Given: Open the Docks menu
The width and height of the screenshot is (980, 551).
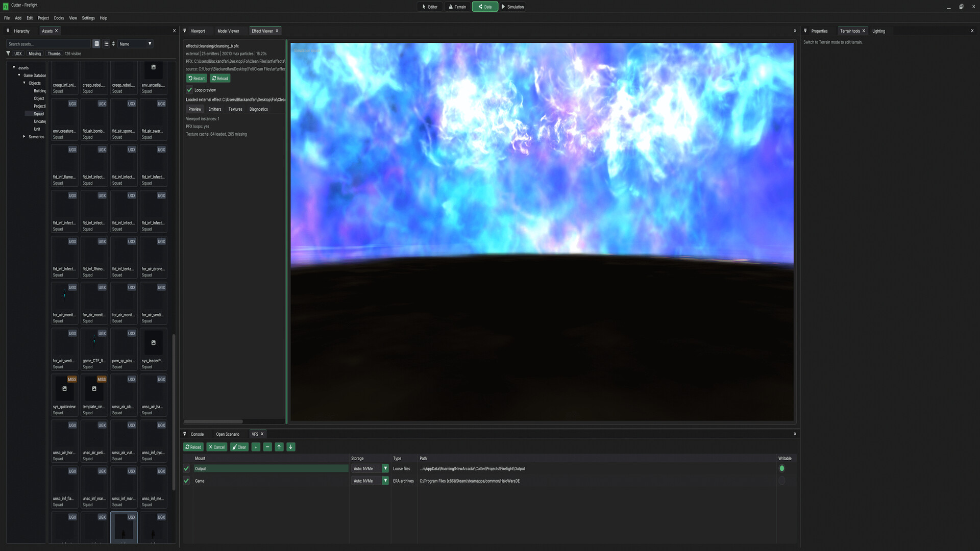Looking at the screenshot, I should coord(59,18).
